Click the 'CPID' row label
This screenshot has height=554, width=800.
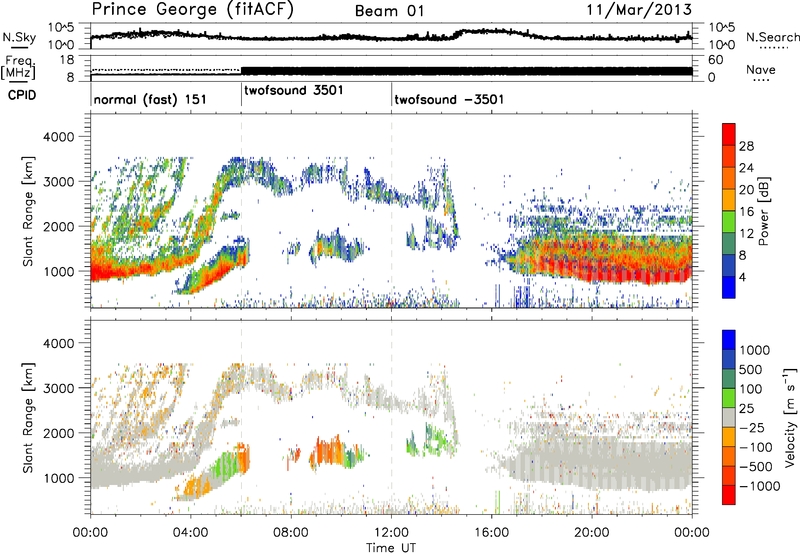click(x=22, y=95)
